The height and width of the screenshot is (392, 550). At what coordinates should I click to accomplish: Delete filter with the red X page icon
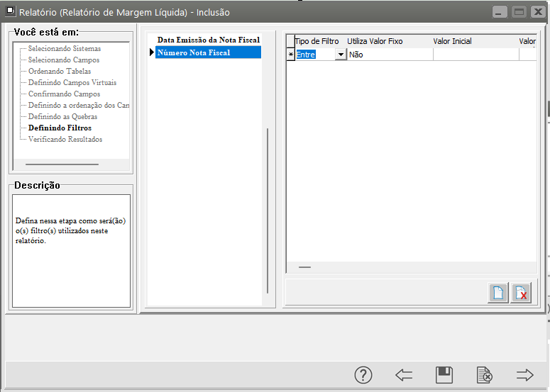521,293
